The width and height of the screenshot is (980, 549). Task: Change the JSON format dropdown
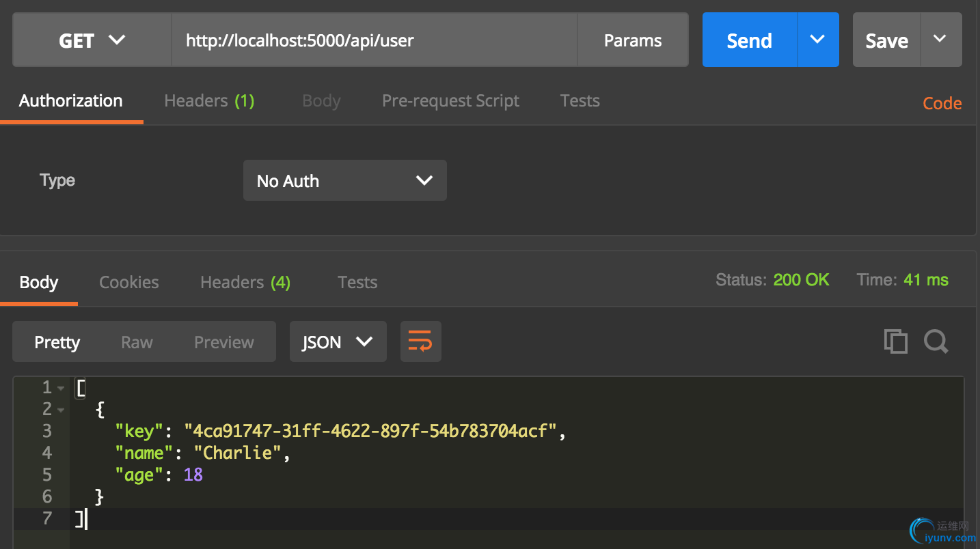point(338,342)
